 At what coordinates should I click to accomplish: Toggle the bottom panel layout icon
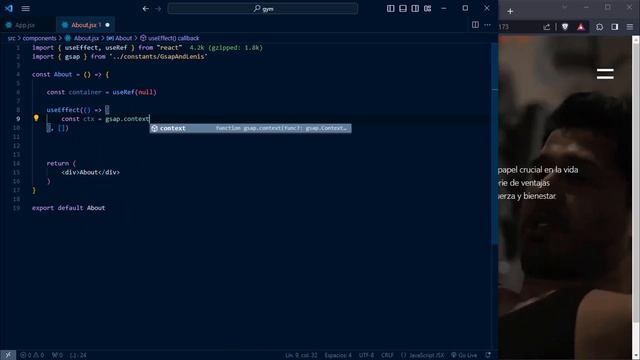click(x=403, y=9)
